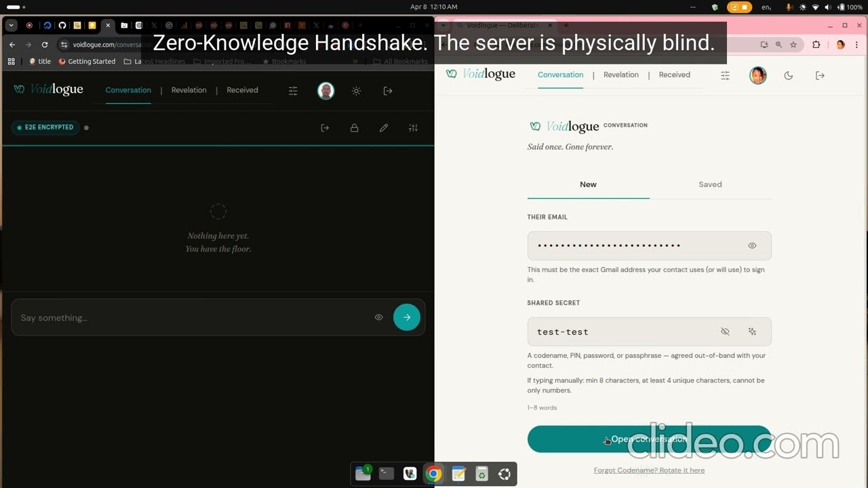Switch to the GitHub browser tab
Screen dimensions: 868x488
pos(62,25)
